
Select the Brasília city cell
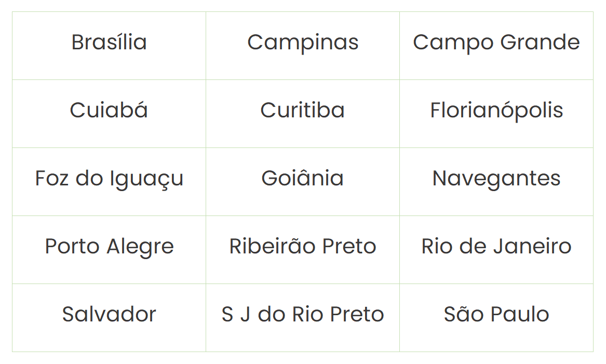(109, 42)
